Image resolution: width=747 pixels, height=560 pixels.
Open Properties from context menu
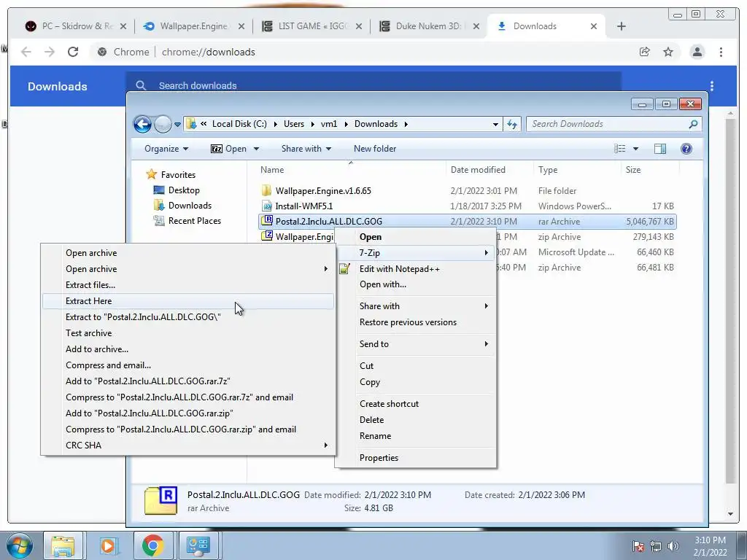click(x=415, y=458)
